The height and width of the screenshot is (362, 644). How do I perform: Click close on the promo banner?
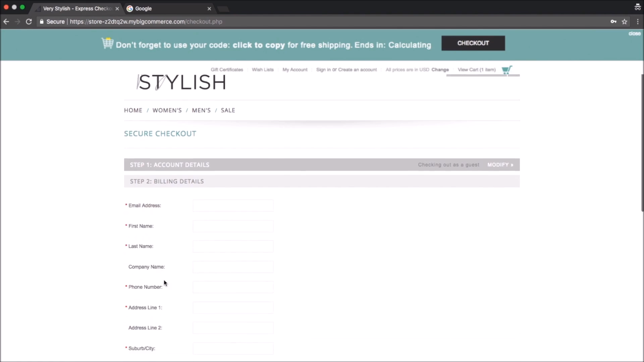[634, 34]
